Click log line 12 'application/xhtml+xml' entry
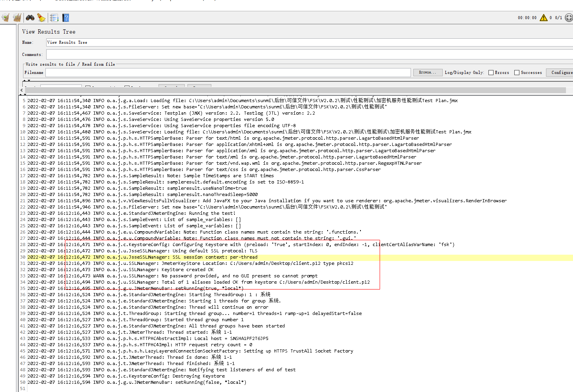Viewport: 573px width, 392px height. click(x=240, y=144)
